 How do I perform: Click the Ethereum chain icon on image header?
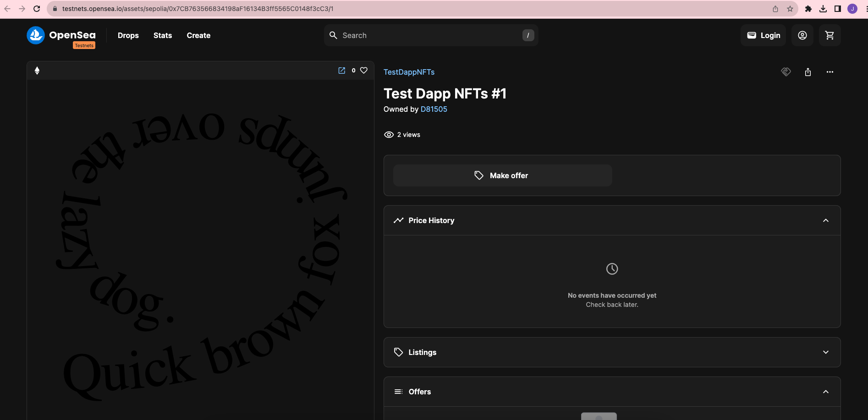point(37,71)
